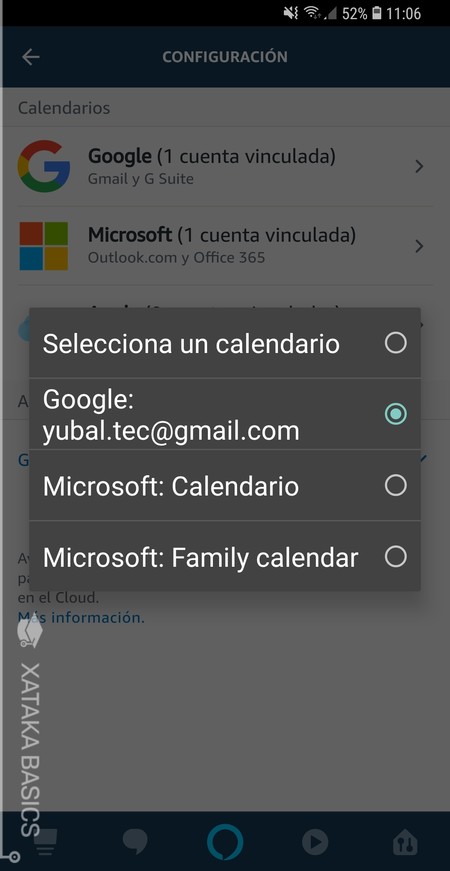The image size is (450, 871).
Task: Select 'Microsoft: Family calendar' option text
Action: point(201,557)
